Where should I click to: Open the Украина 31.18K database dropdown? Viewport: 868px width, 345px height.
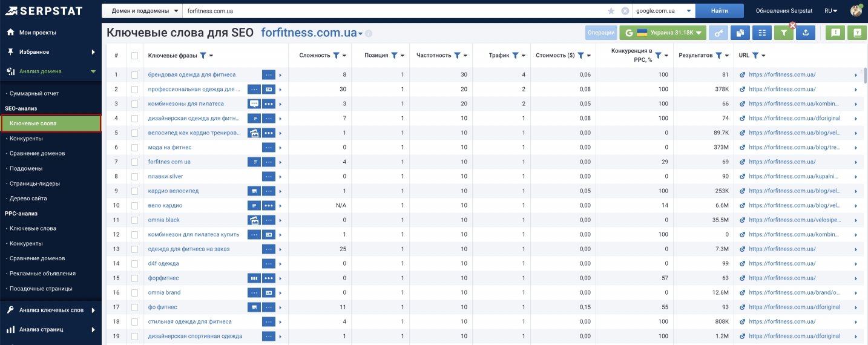click(663, 33)
